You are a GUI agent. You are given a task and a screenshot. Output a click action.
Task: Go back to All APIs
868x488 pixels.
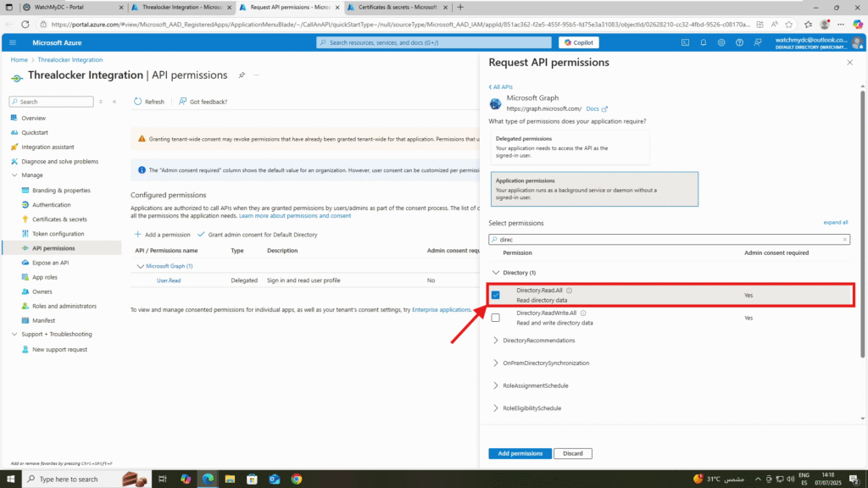point(501,87)
